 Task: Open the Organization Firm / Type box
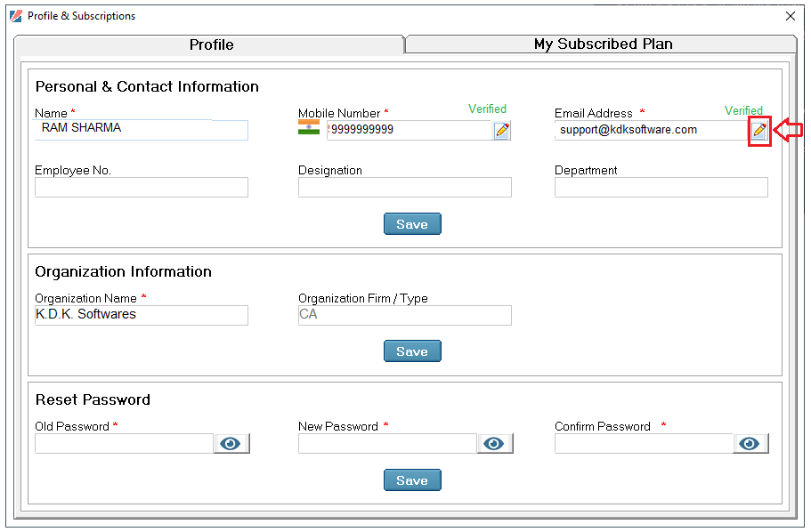pyautogui.click(x=404, y=315)
